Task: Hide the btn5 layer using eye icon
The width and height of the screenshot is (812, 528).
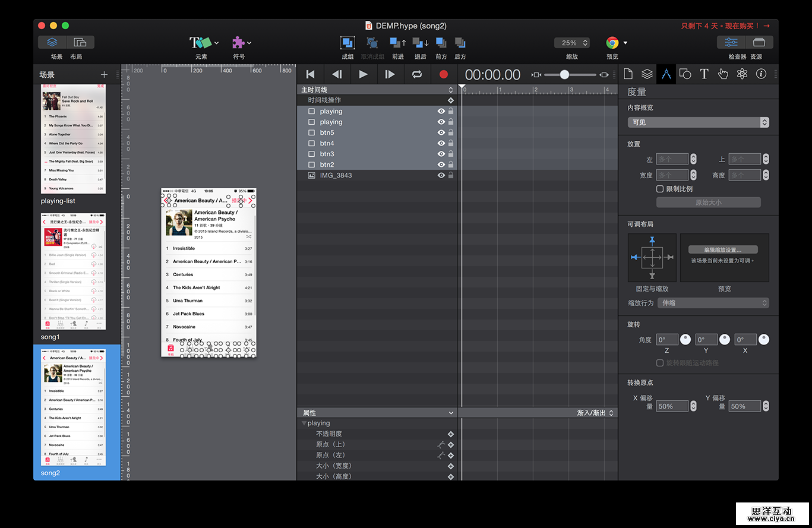Action: click(441, 132)
